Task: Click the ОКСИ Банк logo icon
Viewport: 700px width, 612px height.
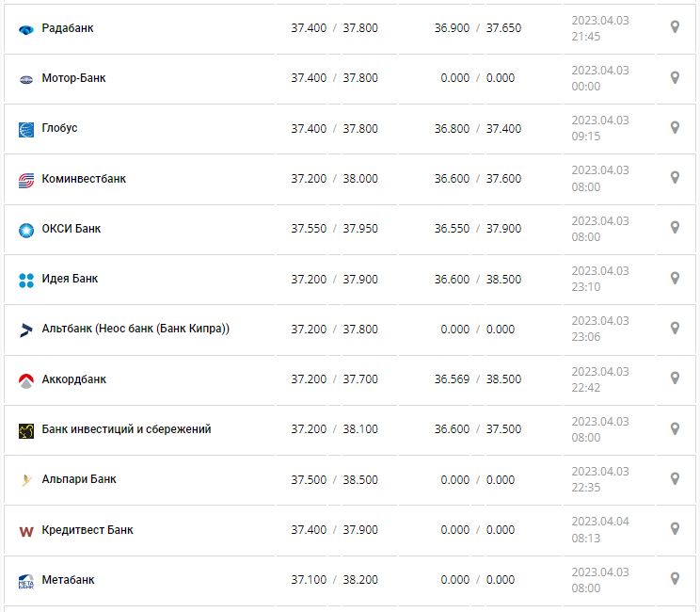Action: click(x=26, y=230)
